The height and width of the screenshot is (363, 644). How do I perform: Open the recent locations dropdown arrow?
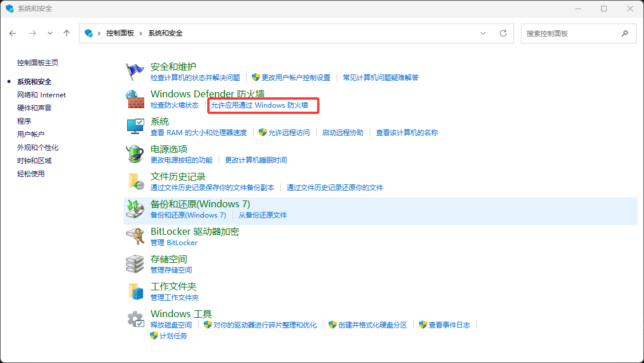click(x=50, y=33)
